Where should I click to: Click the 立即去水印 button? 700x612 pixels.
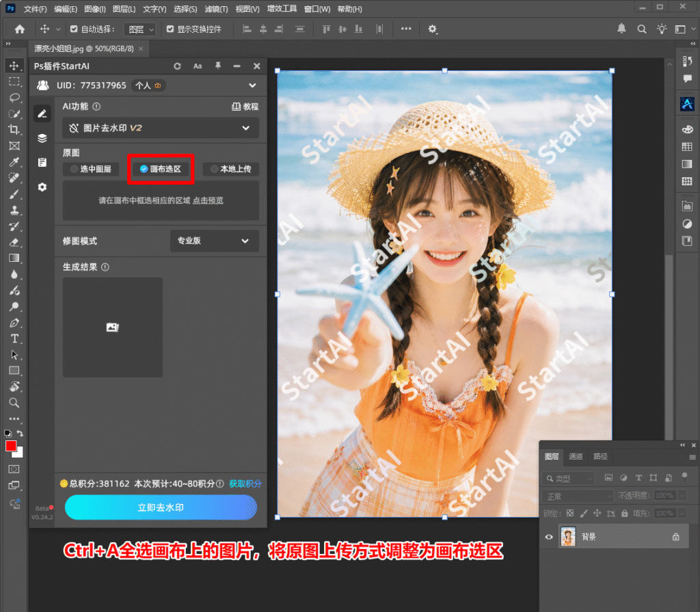pyautogui.click(x=161, y=507)
